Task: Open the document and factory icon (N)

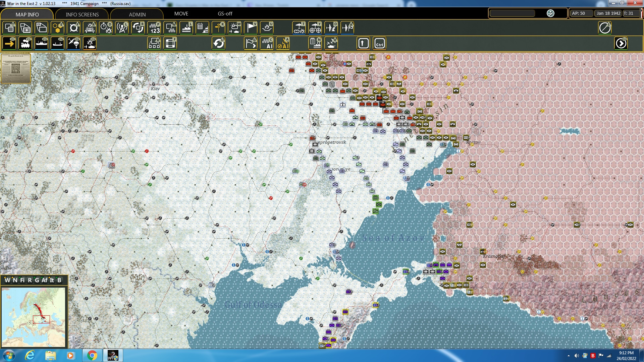Action: [315, 44]
